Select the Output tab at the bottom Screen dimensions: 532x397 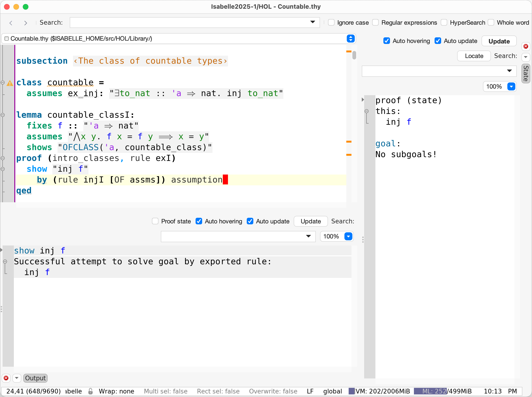tap(35, 378)
